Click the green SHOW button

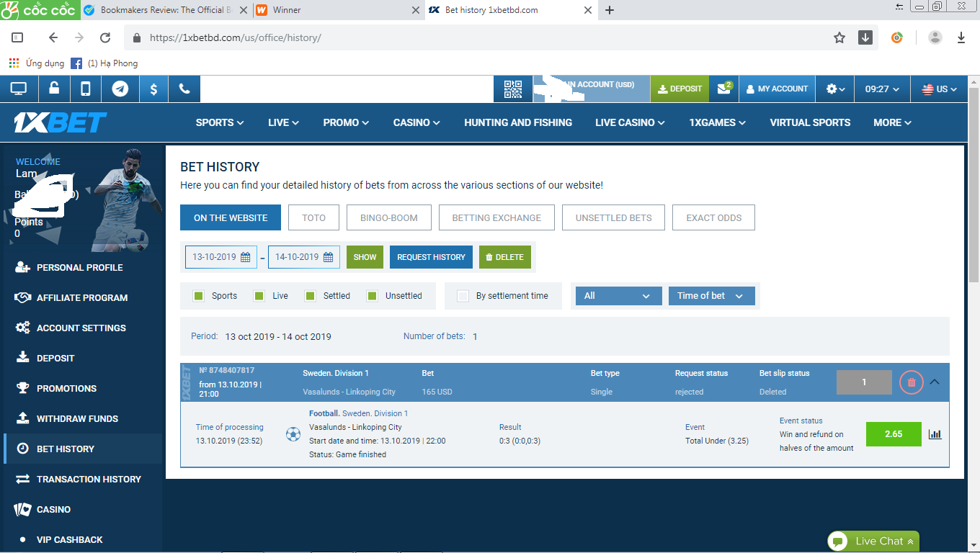(x=365, y=257)
